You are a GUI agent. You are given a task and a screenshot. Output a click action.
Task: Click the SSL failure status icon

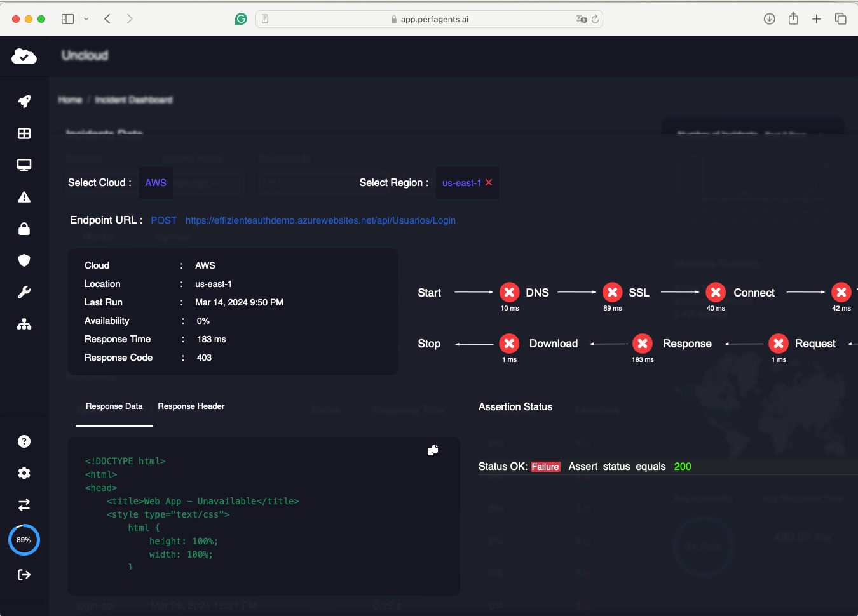(x=613, y=292)
